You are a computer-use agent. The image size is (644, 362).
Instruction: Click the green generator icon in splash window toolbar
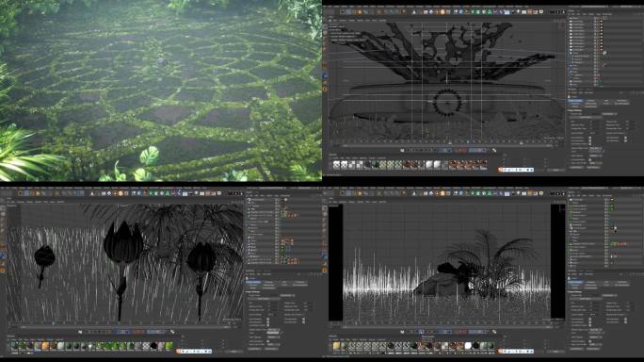pyautogui.click(x=474, y=11)
